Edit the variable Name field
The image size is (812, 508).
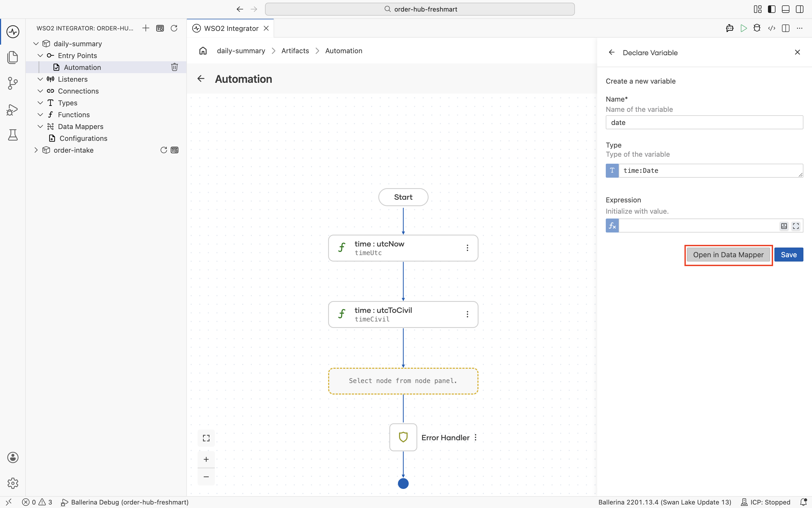704,123
